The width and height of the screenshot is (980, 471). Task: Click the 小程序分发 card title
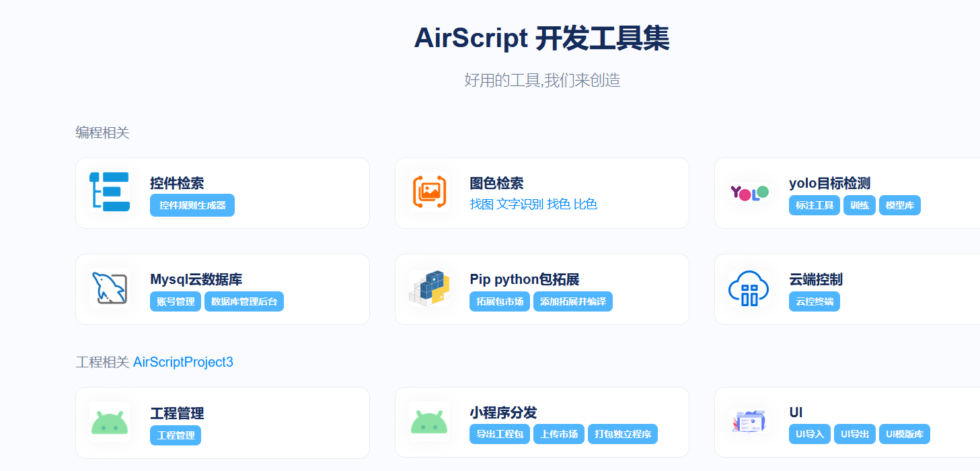point(503,412)
